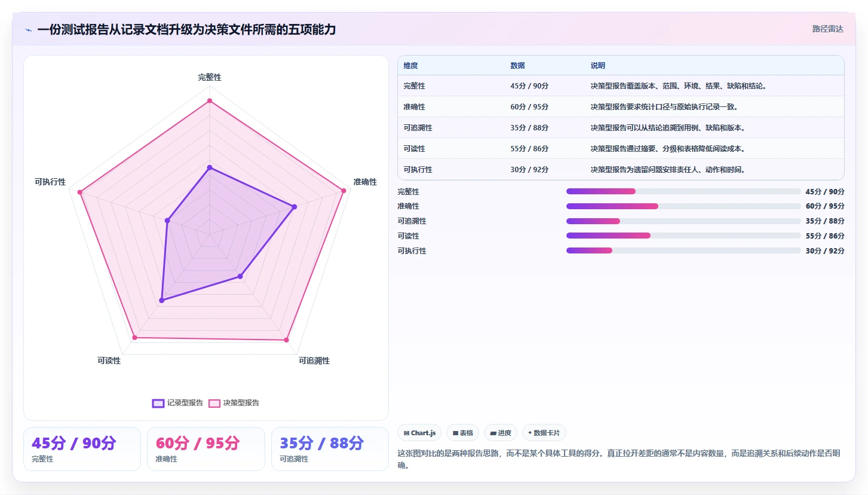868x495 pixels.
Task: Click the 45分 / 90分 table cell
Action: pyautogui.click(x=529, y=86)
